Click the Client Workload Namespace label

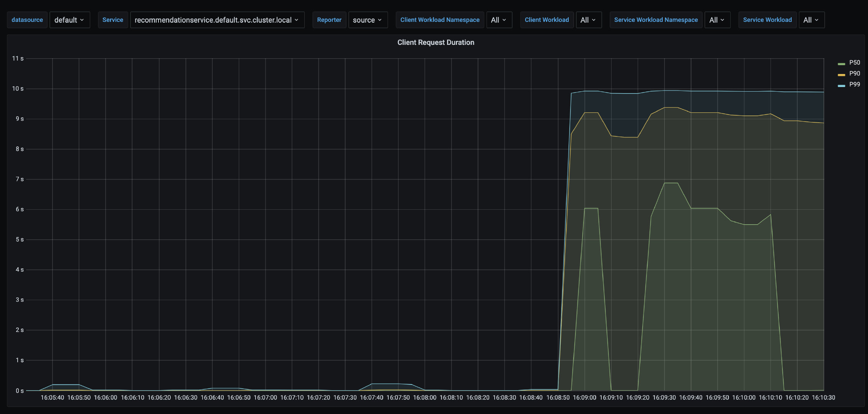pos(440,20)
